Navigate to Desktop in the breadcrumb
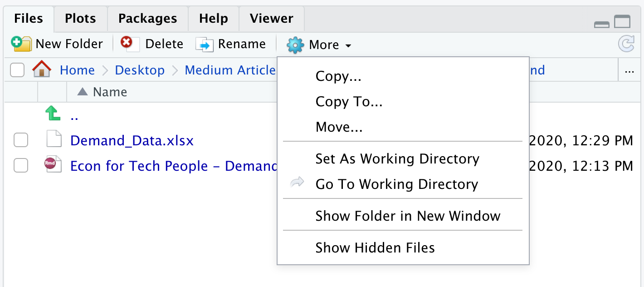Image resolution: width=644 pixels, height=287 pixels. tap(140, 70)
